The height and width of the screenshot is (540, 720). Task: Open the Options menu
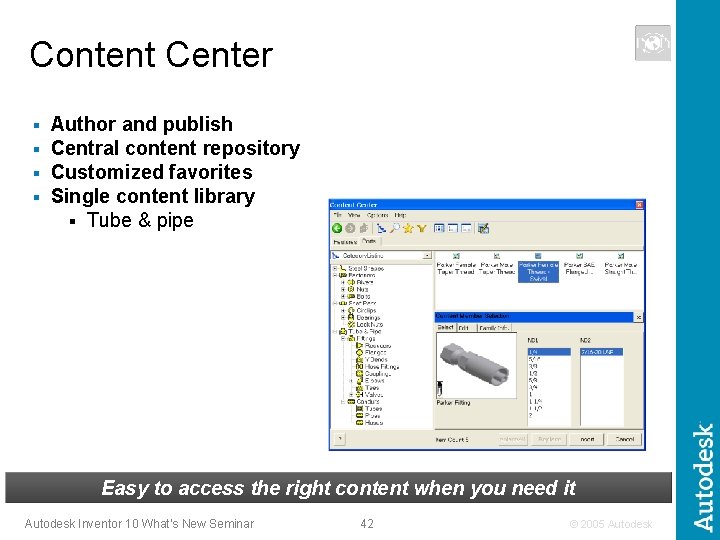coord(377,215)
